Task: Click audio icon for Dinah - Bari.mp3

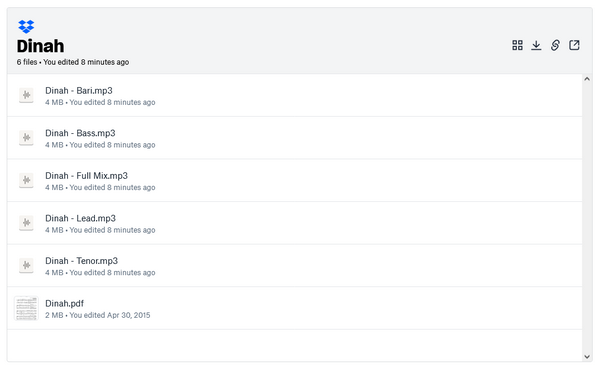Action: [x=26, y=95]
